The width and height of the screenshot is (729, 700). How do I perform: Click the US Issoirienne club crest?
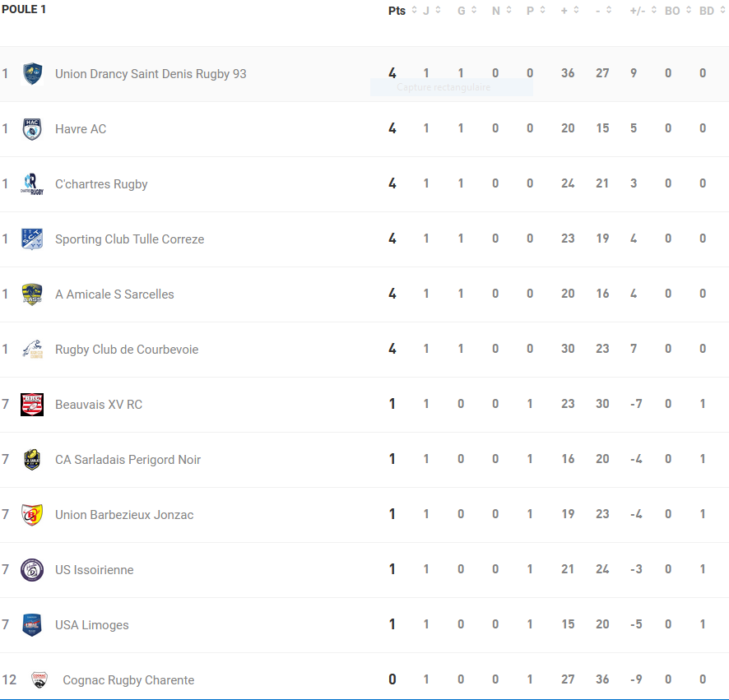click(x=32, y=570)
